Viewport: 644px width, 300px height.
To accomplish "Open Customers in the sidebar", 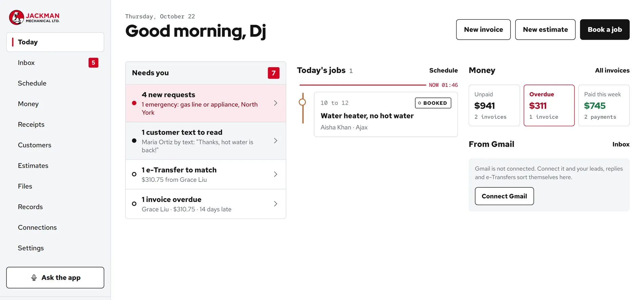I will 55,145.
